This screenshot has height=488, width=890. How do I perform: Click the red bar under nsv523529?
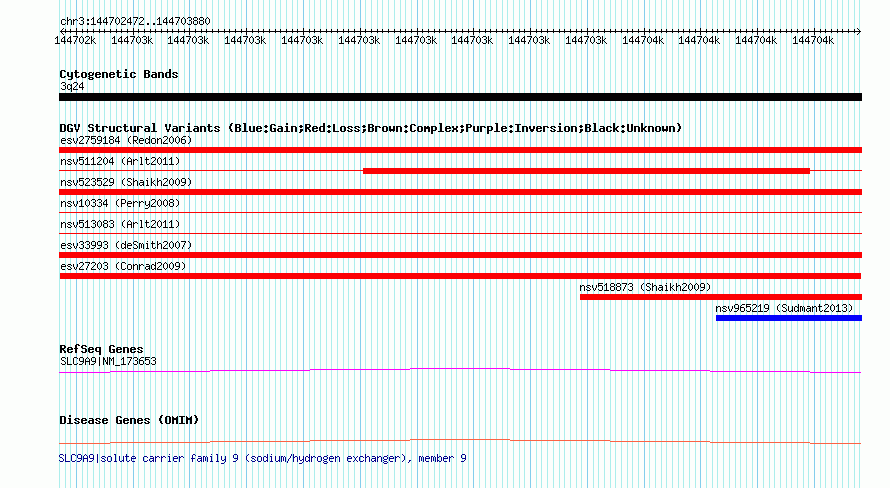click(460, 192)
